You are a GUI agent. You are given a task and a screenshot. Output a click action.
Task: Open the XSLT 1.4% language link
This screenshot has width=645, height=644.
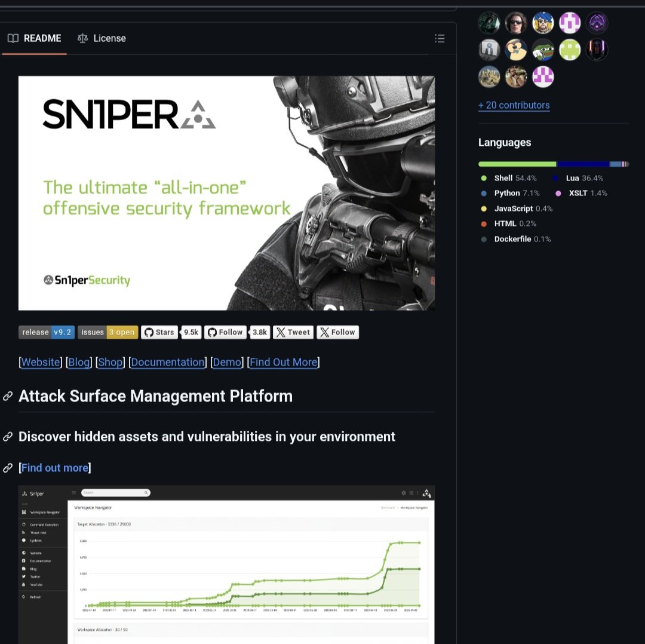pos(581,193)
